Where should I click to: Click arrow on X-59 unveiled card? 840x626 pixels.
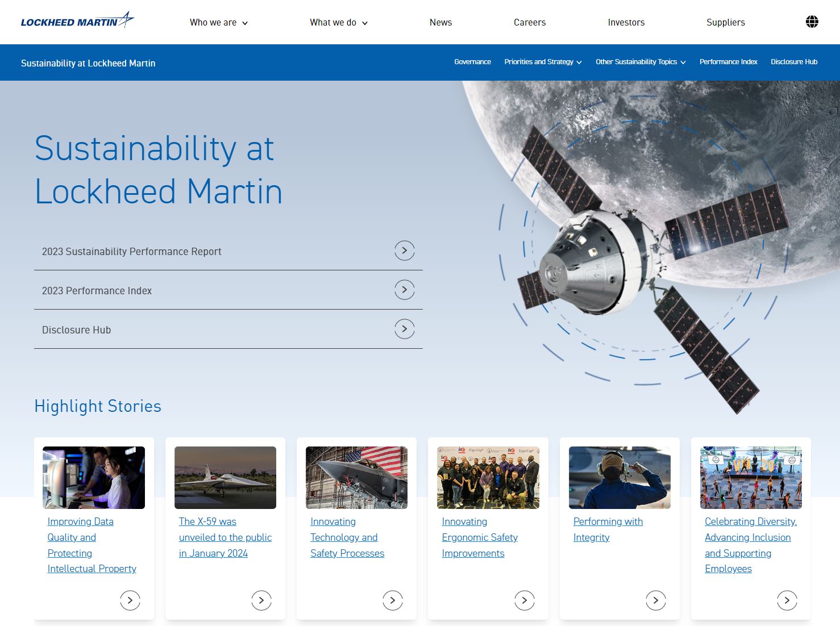261,600
